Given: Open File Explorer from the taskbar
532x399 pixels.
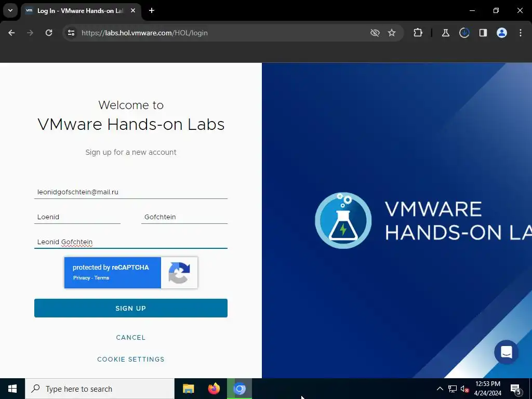Looking at the screenshot, I should coord(188,389).
